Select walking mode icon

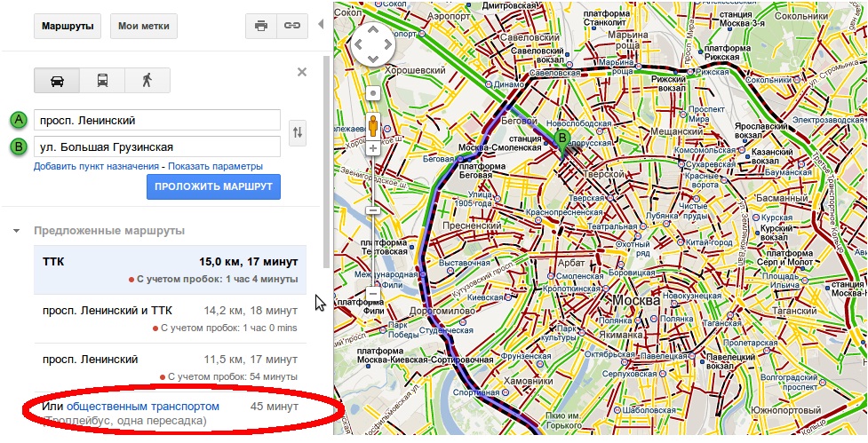coord(147,81)
